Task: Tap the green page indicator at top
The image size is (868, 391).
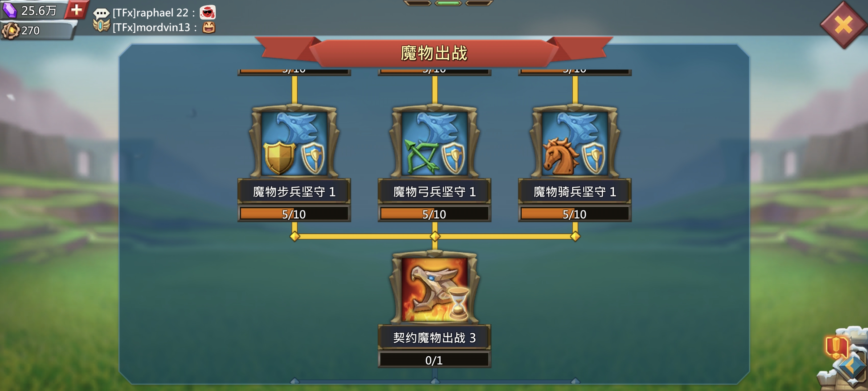Action: [x=448, y=3]
